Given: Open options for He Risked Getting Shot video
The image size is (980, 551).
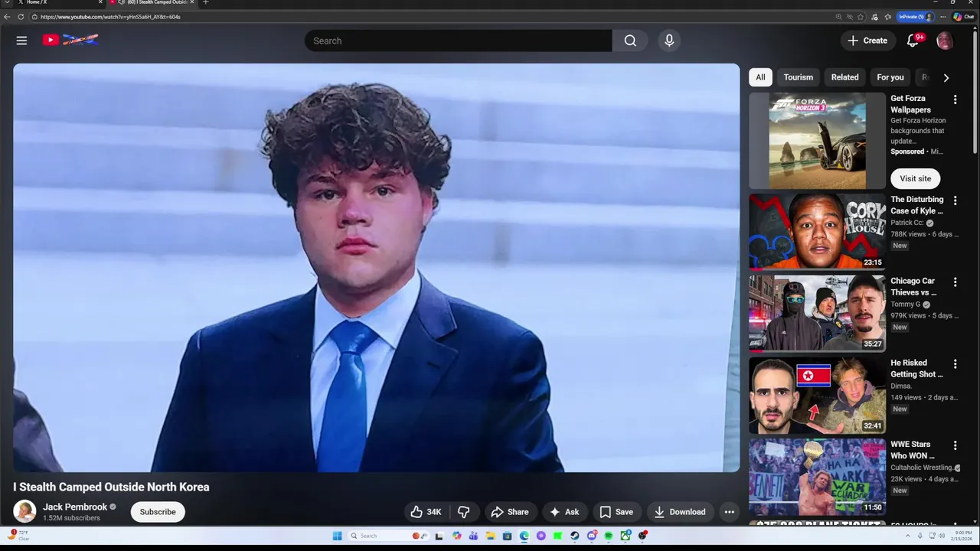Looking at the screenshot, I should [955, 364].
